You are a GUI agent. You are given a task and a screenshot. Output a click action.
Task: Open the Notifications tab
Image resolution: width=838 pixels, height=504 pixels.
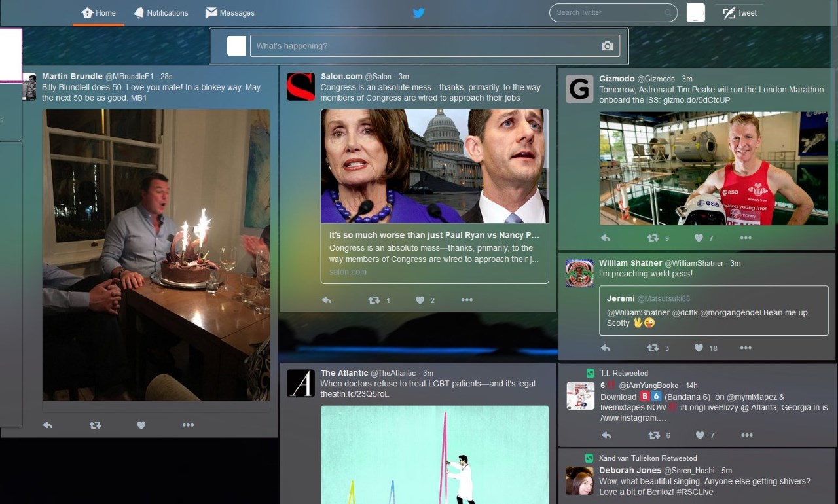click(160, 13)
